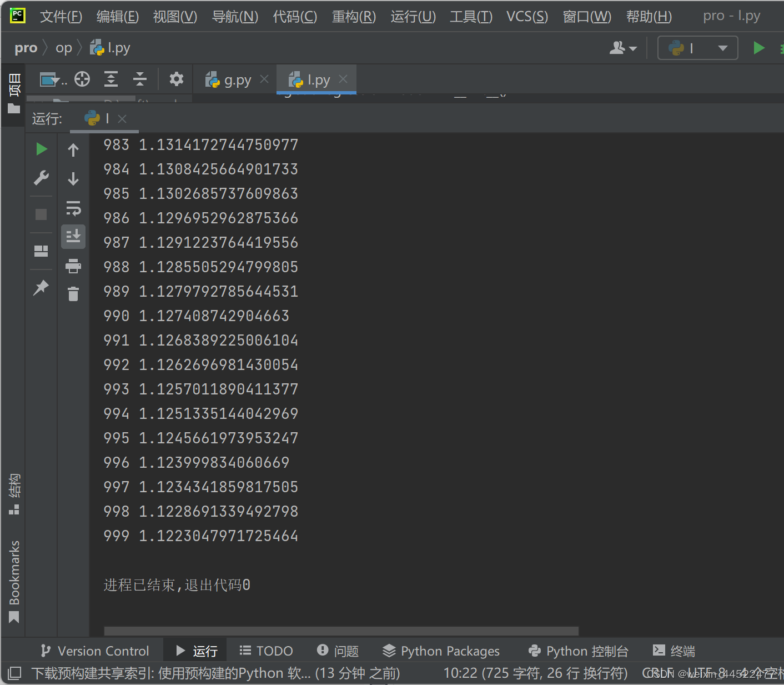Click the console horizontal scrollbar
This screenshot has height=685, width=784.
point(341,631)
